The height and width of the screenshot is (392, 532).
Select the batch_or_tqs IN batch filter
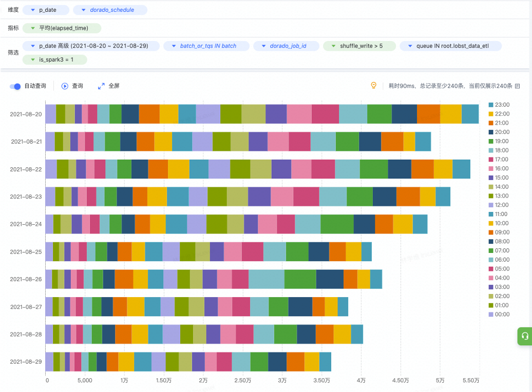(206, 46)
